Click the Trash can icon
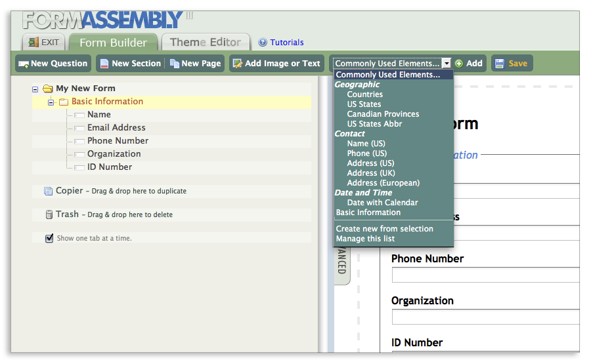The width and height of the screenshot is (591, 364). click(49, 214)
